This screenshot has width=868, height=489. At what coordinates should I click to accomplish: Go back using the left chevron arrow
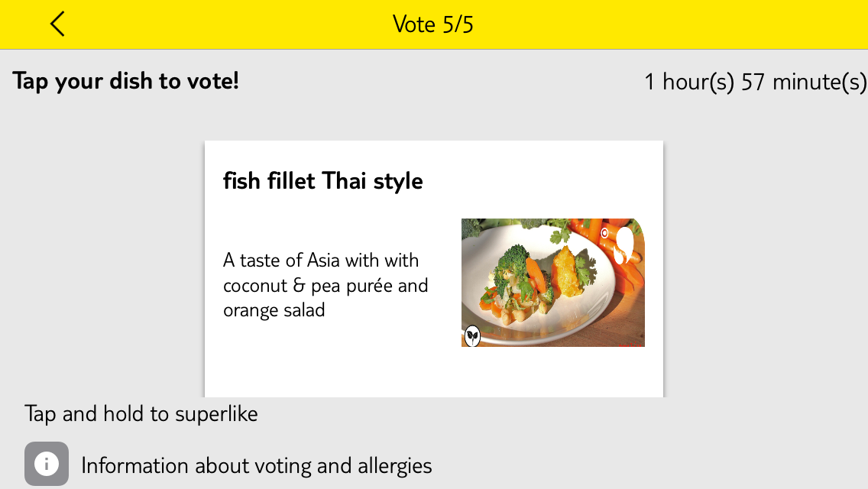(x=57, y=24)
